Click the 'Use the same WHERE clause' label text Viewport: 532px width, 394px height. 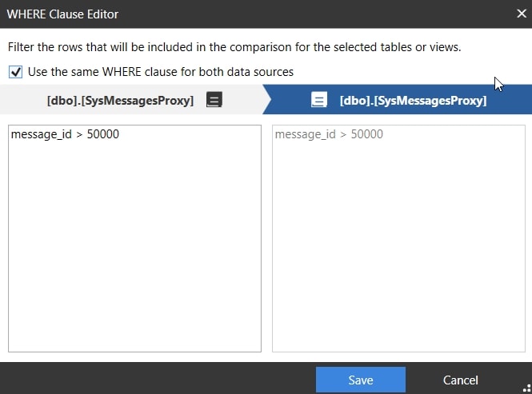(161, 72)
